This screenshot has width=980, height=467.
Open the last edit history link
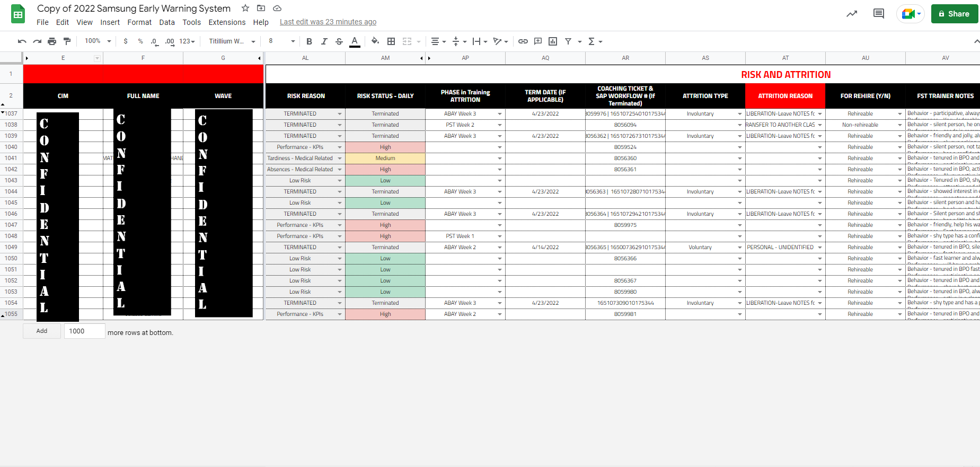(x=328, y=22)
